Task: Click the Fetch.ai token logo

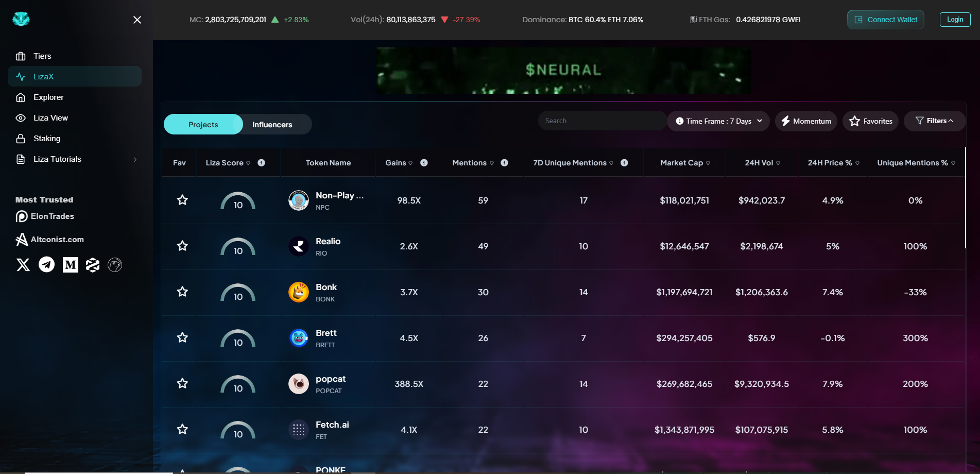Action: click(299, 430)
